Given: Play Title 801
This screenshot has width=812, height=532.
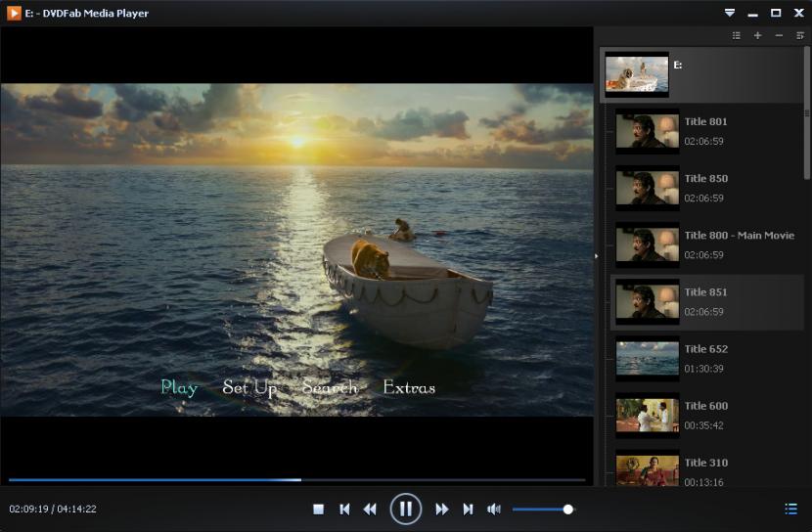Looking at the screenshot, I should [707, 131].
